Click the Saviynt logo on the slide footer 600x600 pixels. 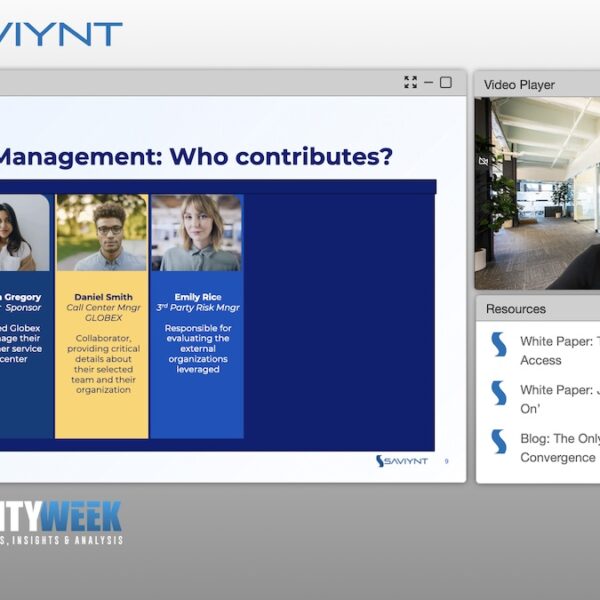pyautogui.click(x=405, y=461)
